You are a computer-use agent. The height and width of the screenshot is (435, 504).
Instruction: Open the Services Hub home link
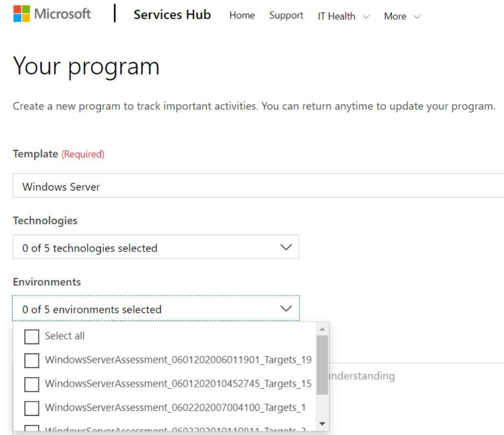172,15
